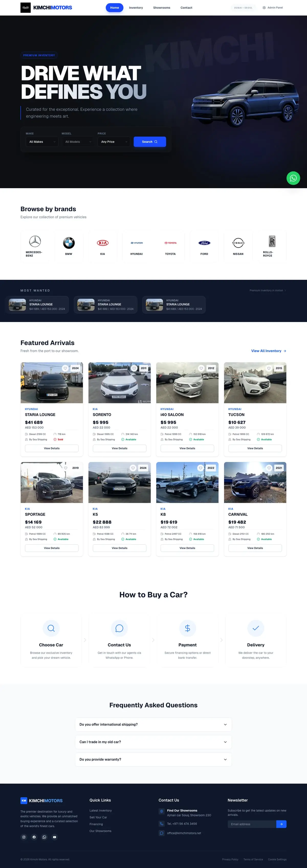Screen dimensions: 307x868
Task: Open Facebook from the footer
Action: [x=34, y=837]
